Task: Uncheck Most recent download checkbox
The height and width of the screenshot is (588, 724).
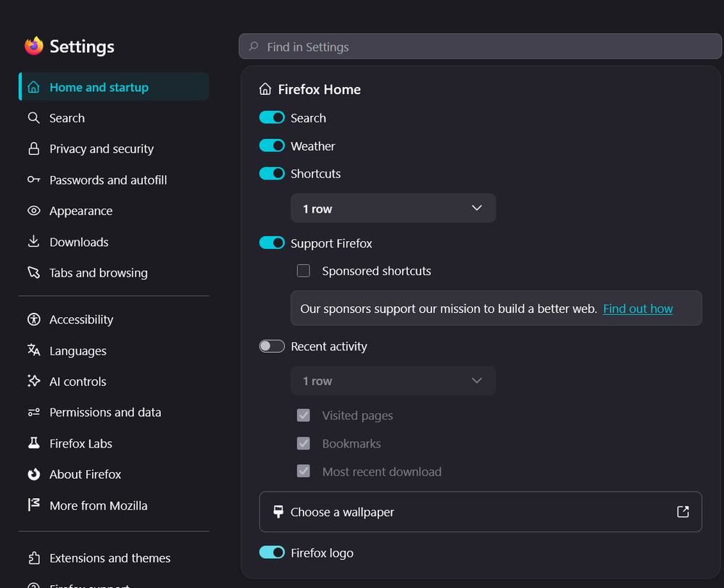Action: (304, 471)
